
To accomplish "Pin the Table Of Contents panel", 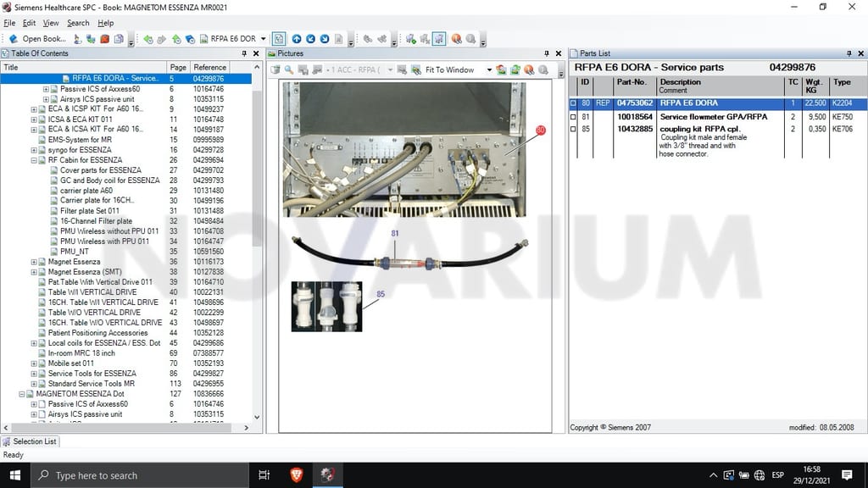I will tap(244, 53).
